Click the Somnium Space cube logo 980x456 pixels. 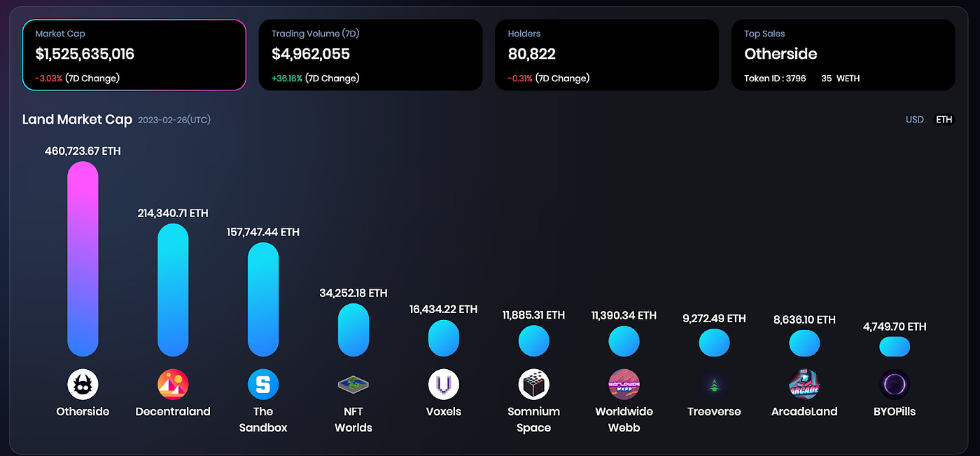point(534,385)
